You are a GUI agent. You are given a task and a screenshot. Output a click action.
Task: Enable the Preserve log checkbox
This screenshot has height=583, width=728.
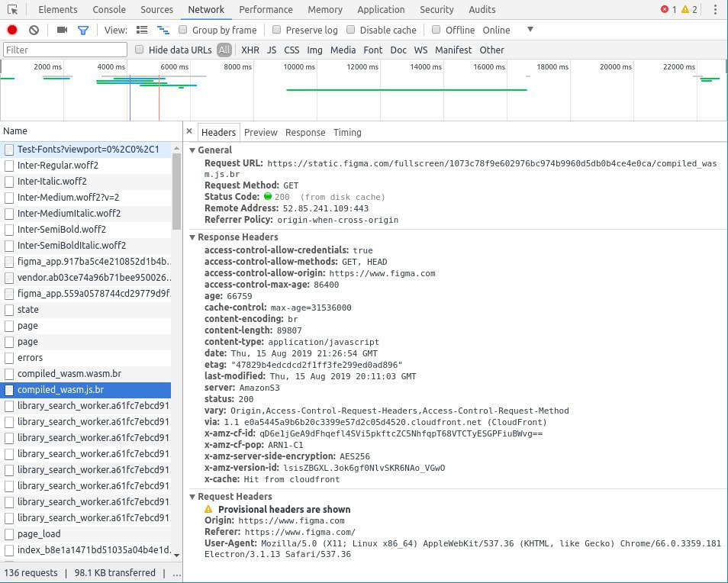276,30
